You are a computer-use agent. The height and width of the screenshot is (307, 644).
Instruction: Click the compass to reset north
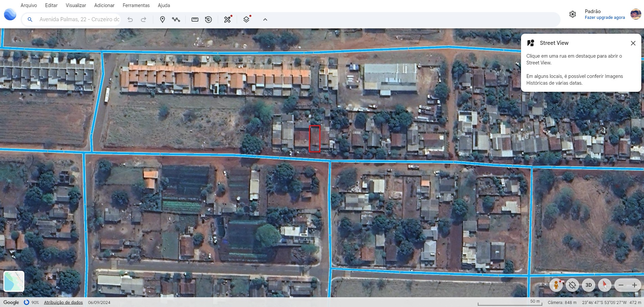tap(604, 285)
